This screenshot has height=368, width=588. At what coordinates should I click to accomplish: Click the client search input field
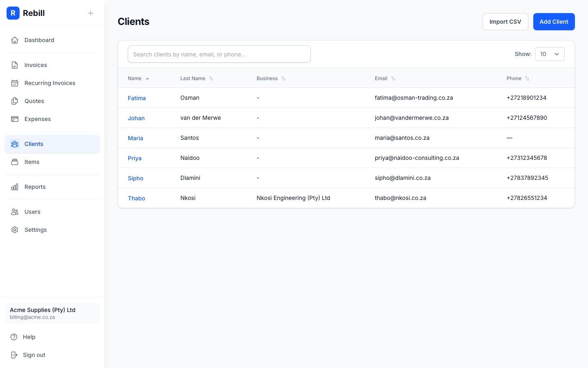[219, 54]
